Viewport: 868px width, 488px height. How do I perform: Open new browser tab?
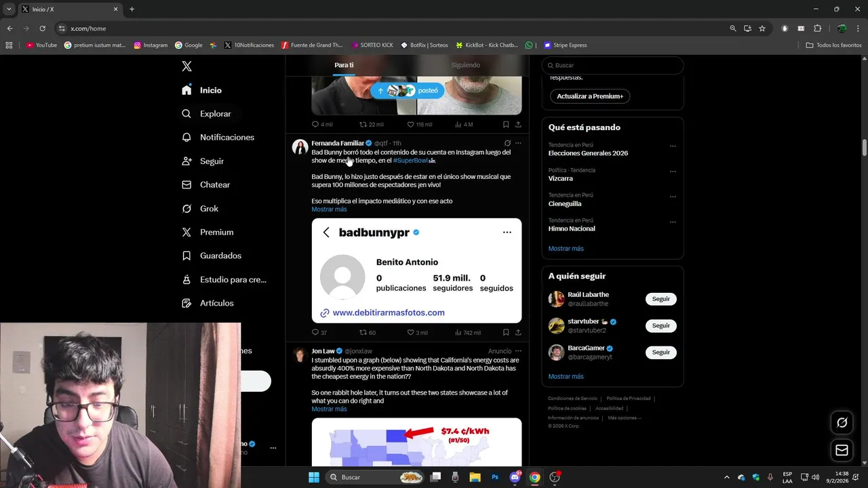(x=132, y=9)
